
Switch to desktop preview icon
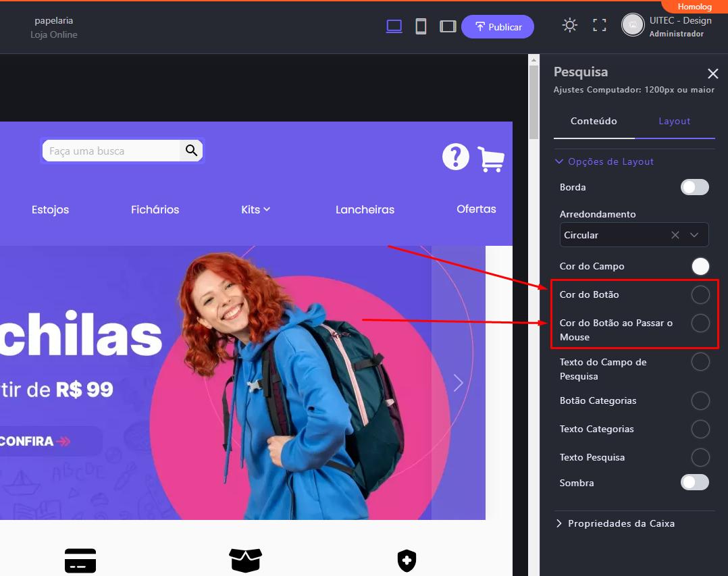[394, 26]
